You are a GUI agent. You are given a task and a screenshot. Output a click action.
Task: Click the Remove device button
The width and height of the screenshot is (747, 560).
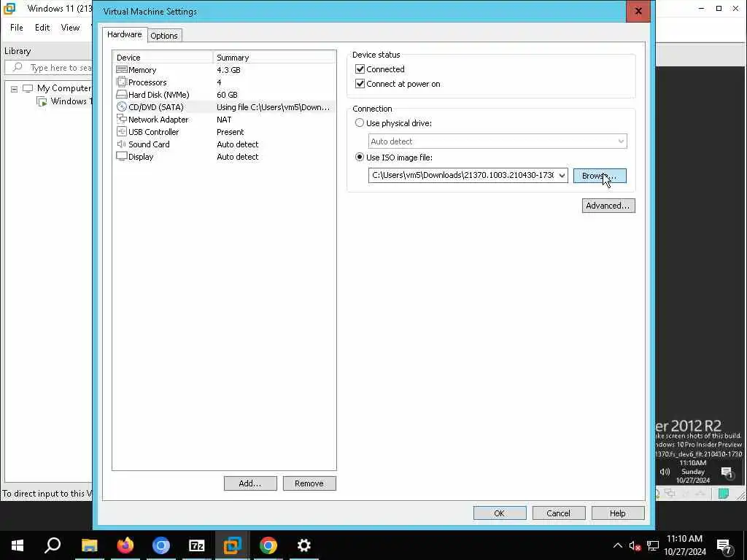pyautogui.click(x=309, y=483)
